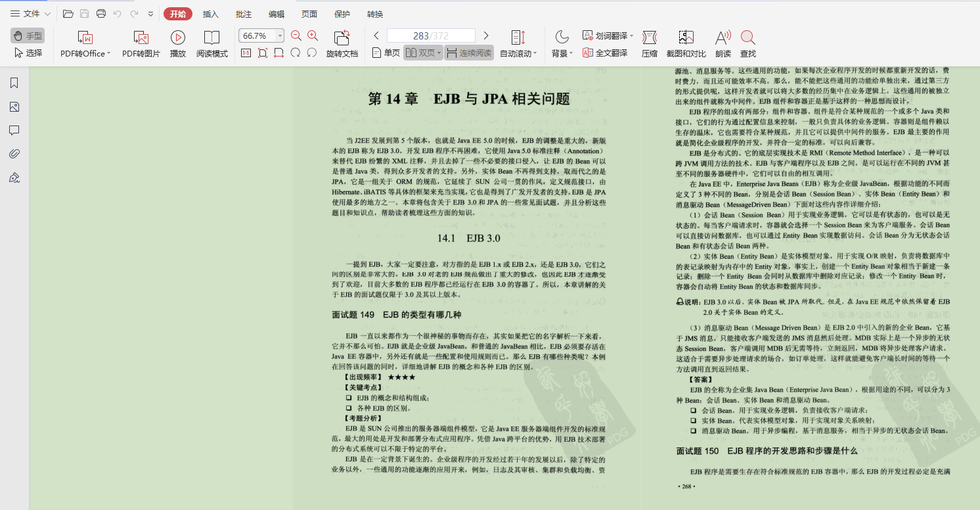Activate the 选择 selection tool
This screenshot has width=980, height=510.
(28, 53)
